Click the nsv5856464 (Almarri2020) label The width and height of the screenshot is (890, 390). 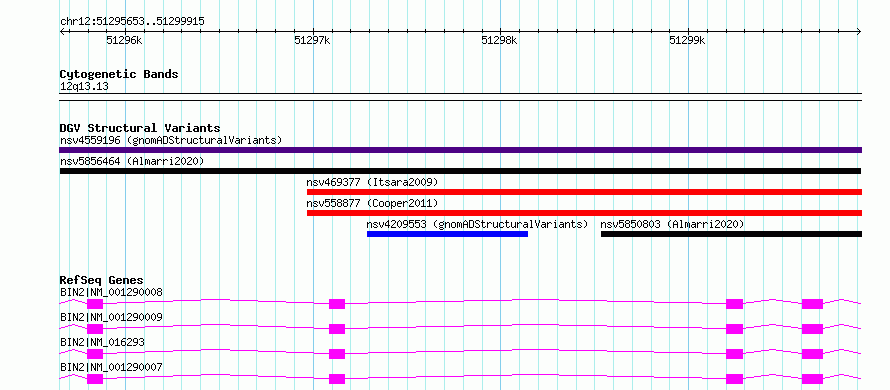[132, 161]
